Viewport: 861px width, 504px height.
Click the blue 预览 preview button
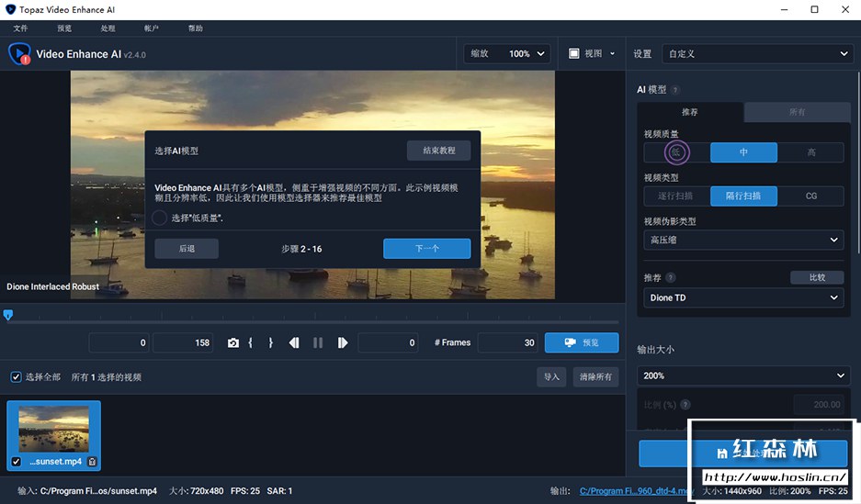coord(582,342)
